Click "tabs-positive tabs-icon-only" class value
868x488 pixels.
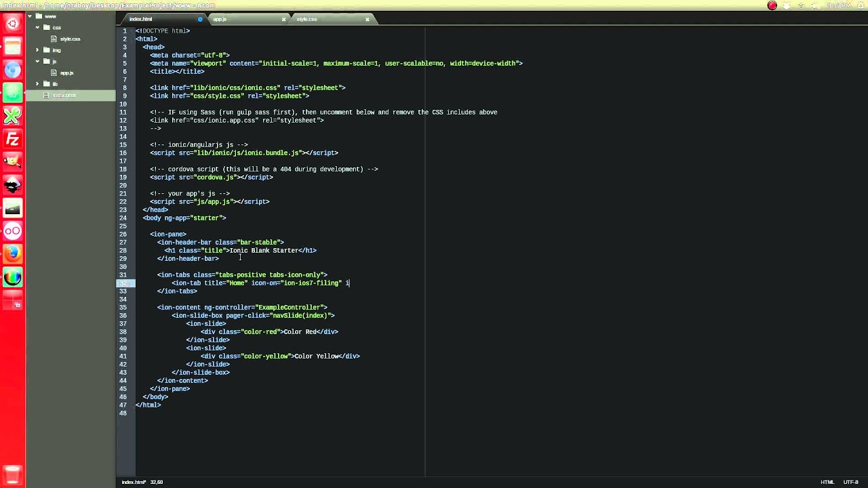[271, 275]
